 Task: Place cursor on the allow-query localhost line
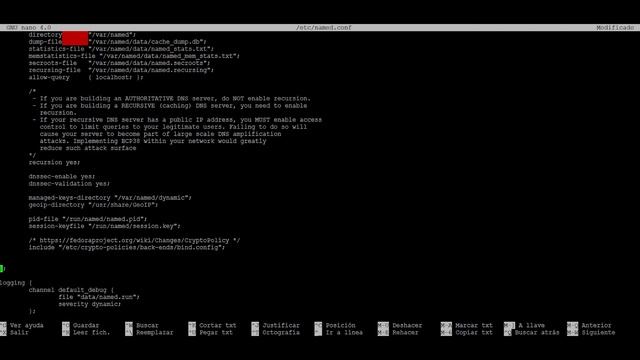(86, 77)
